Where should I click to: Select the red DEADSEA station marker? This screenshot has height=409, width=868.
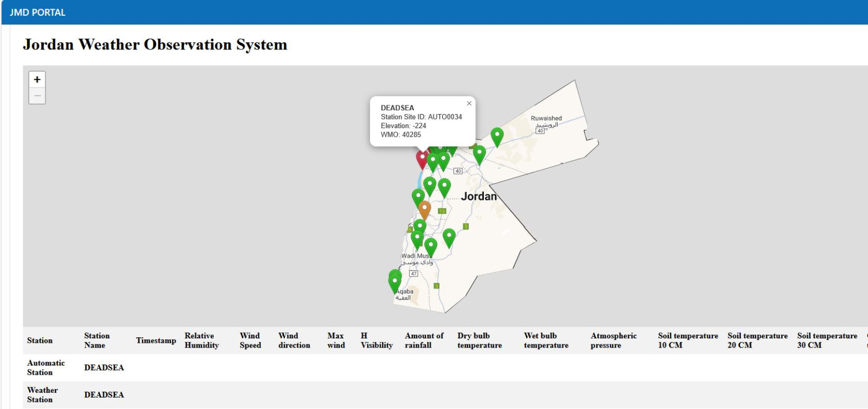(x=422, y=160)
